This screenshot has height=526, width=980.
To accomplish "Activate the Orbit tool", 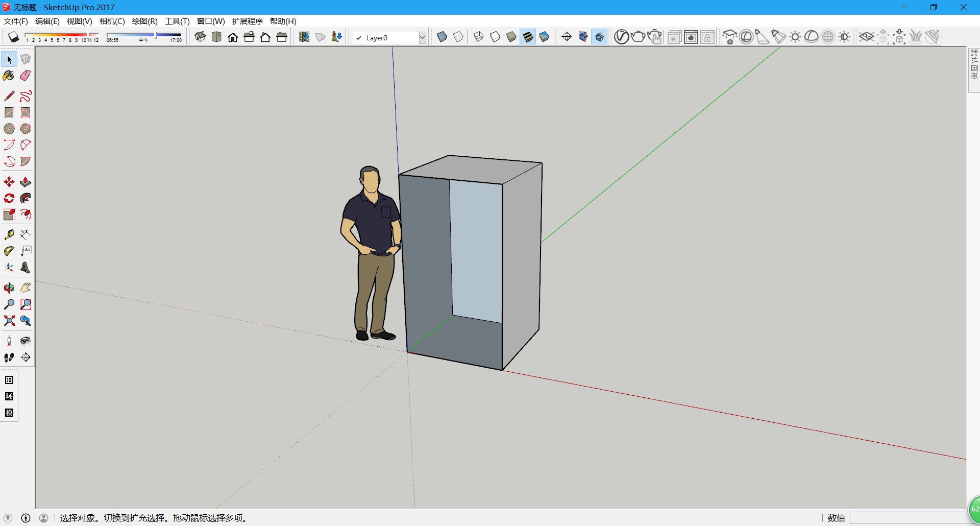I will tap(9, 288).
